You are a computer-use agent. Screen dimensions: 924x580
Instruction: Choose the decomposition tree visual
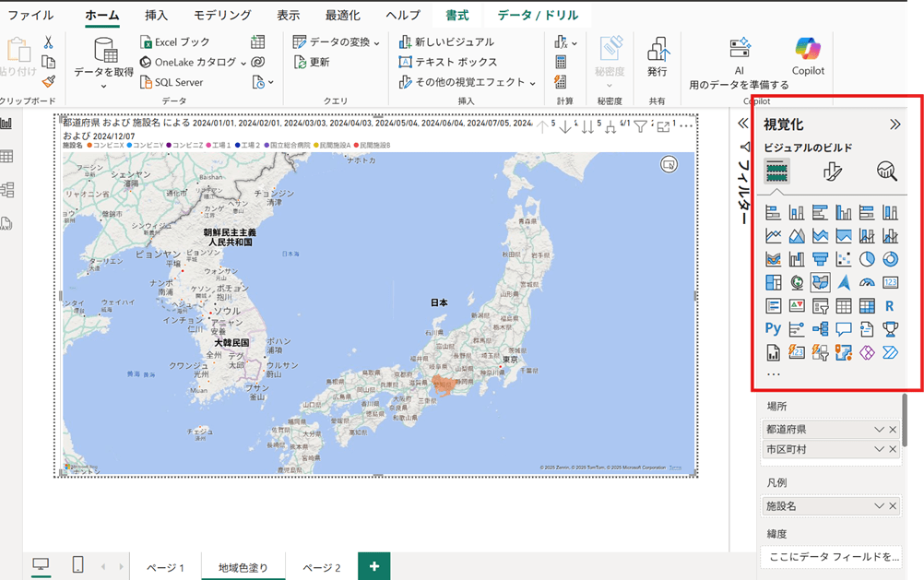[x=821, y=329]
